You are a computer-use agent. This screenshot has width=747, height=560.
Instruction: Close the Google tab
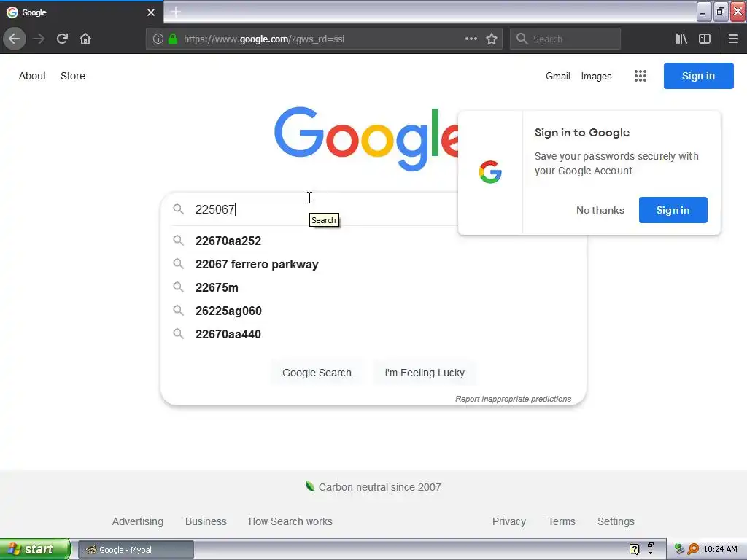151,12
